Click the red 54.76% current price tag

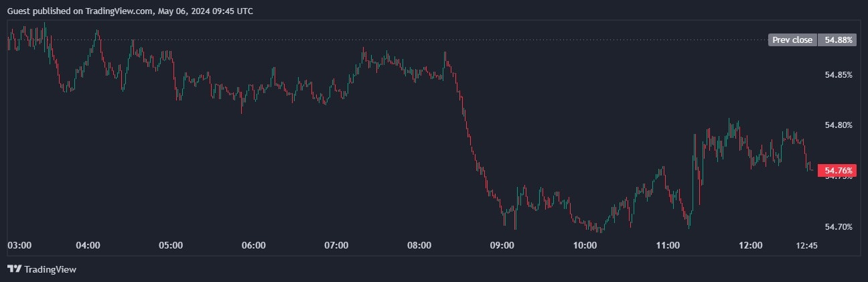[x=839, y=170]
